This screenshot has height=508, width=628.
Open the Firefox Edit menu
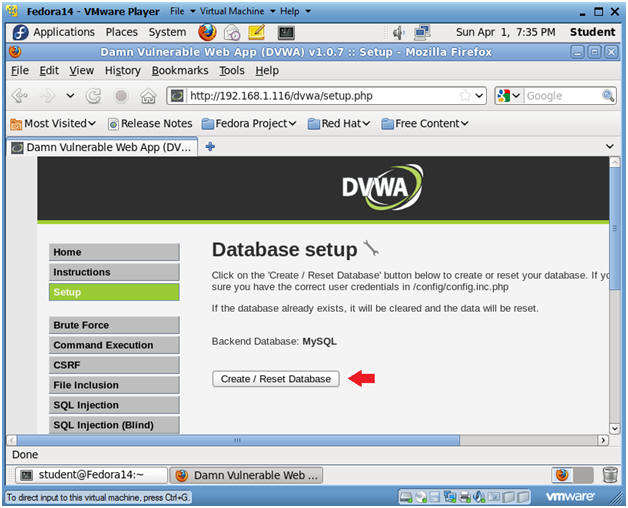tap(49, 71)
